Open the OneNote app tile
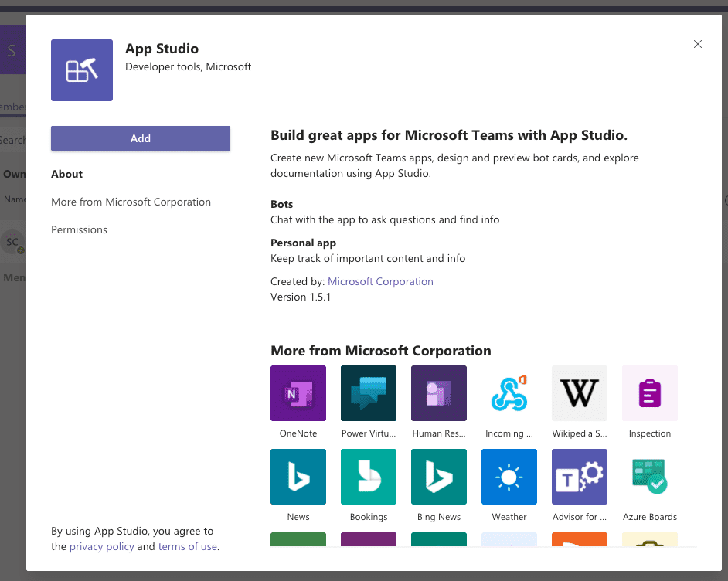Screen dimensions: 728x581 click(x=298, y=393)
